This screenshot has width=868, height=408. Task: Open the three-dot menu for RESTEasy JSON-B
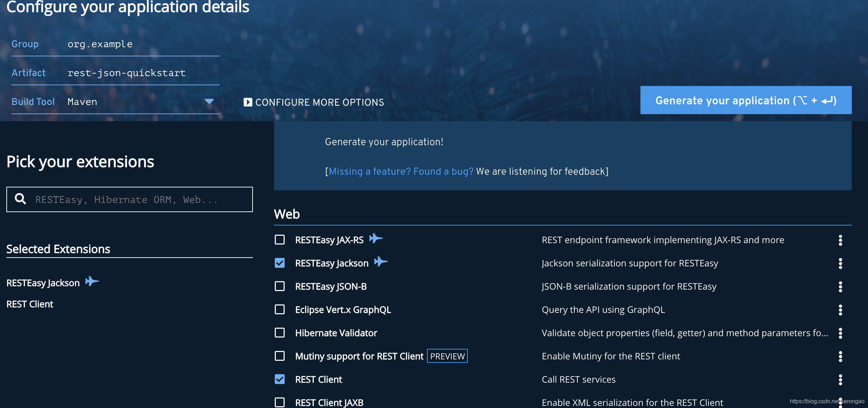click(840, 287)
